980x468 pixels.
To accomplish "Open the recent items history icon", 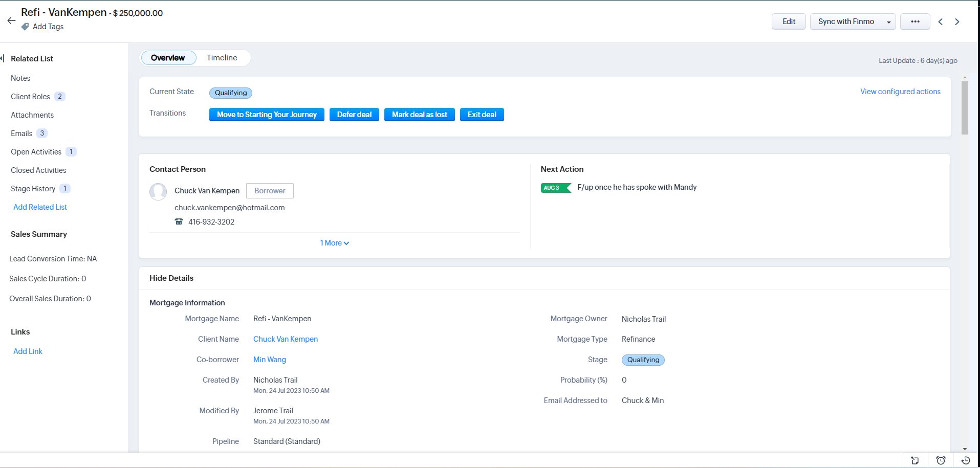I will [x=966, y=460].
